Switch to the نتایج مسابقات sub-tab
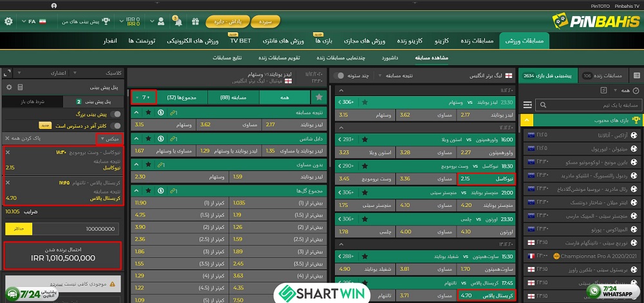This screenshot has width=644, height=303. 227,57
